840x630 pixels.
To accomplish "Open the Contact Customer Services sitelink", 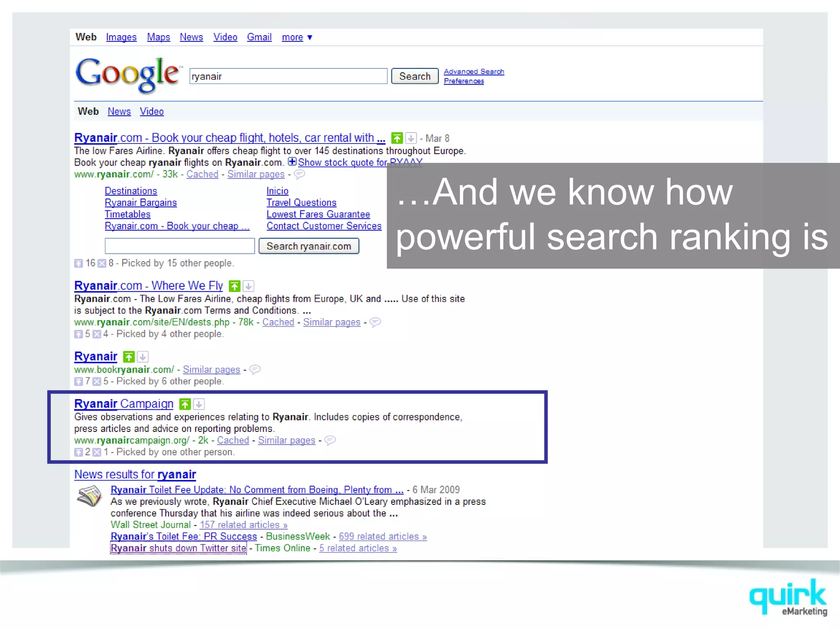I will 324,226.
